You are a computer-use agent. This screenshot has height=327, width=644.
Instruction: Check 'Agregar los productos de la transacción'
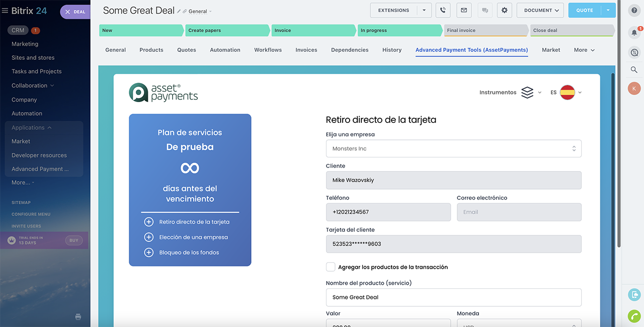(331, 267)
